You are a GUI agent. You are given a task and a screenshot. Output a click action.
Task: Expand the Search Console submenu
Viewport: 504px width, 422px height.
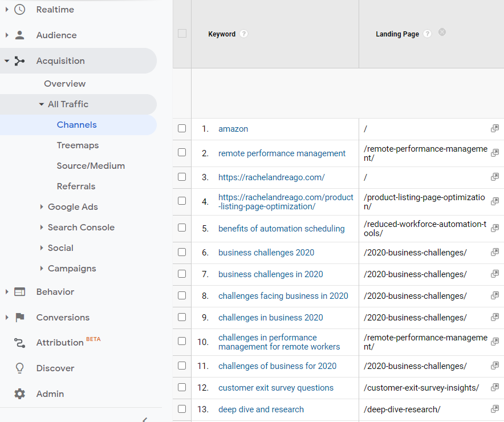coord(42,227)
